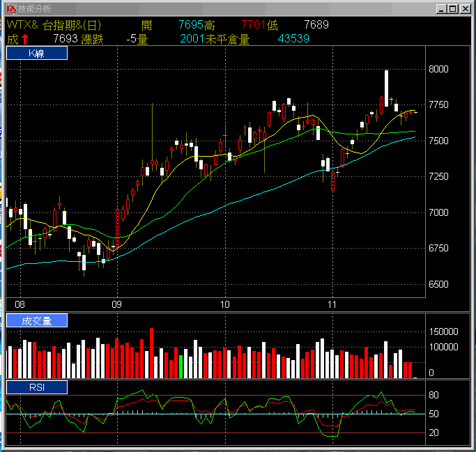Click the 7750 price axis label
This screenshot has height=452, width=476.
(x=438, y=105)
